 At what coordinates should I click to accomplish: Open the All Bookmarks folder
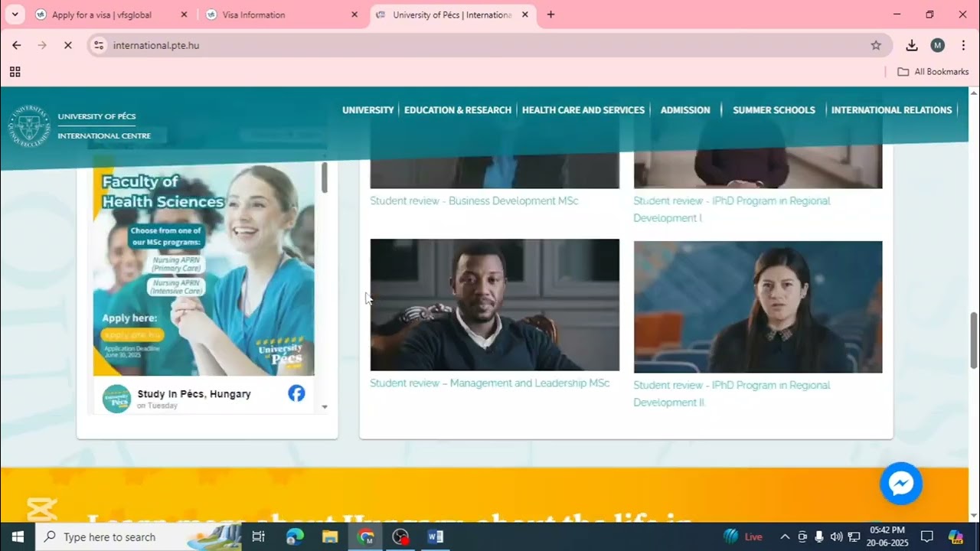pyautogui.click(x=933, y=72)
